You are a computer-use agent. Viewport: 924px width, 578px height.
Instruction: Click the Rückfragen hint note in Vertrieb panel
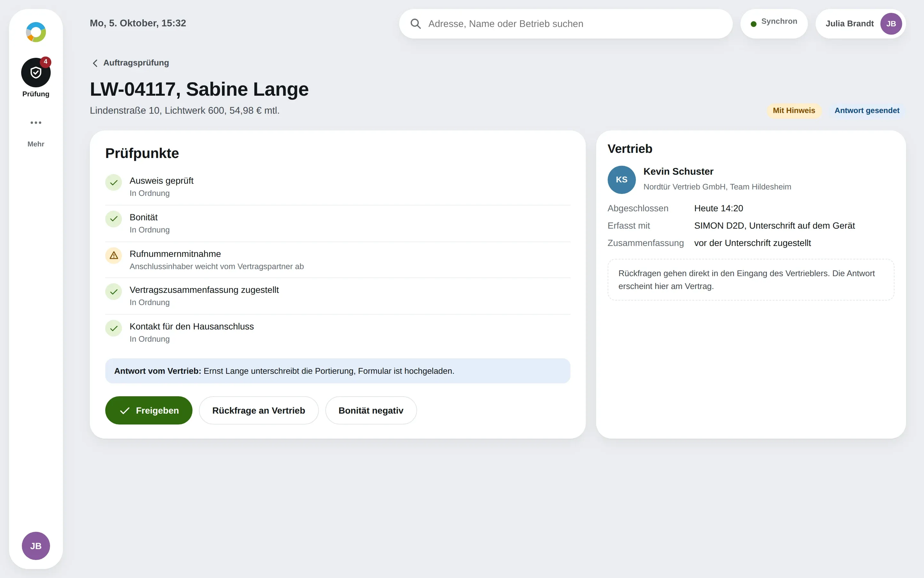(751, 280)
